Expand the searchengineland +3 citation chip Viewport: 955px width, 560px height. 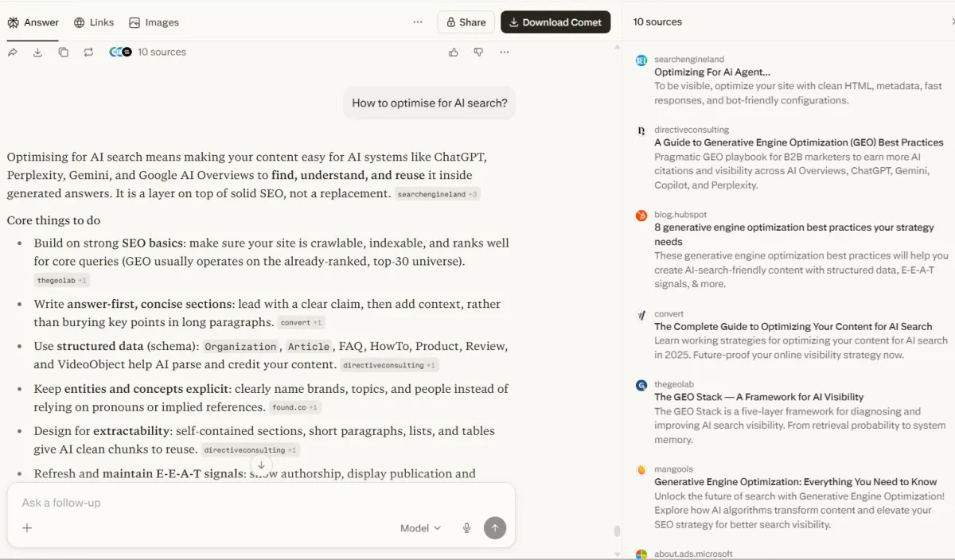click(437, 193)
